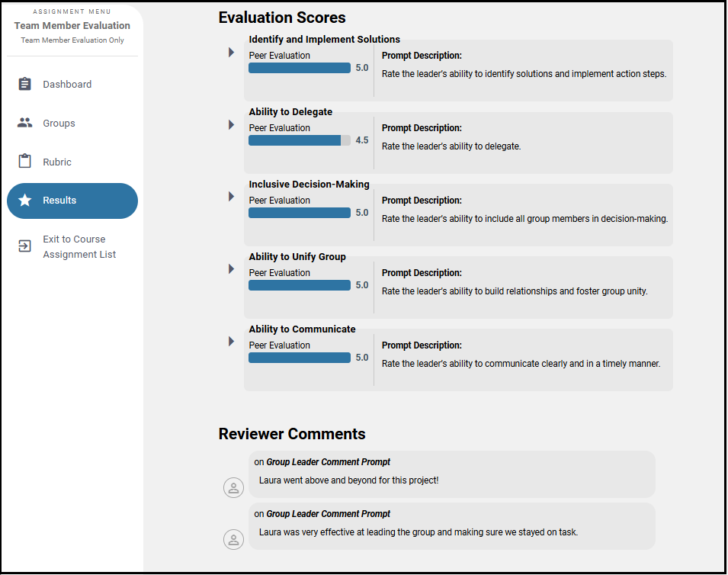Expand Inclusive Decision-Making details
The width and height of the screenshot is (728, 575).
pos(231,197)
